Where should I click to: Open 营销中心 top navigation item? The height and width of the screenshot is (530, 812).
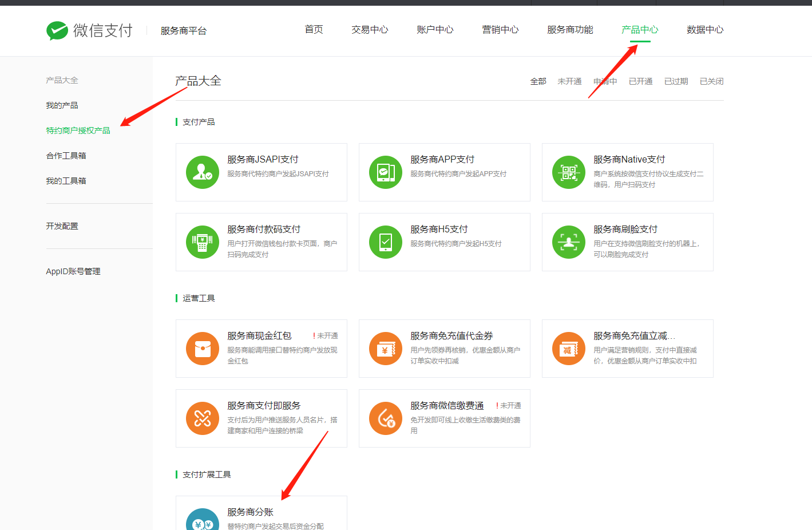(501, 30)
